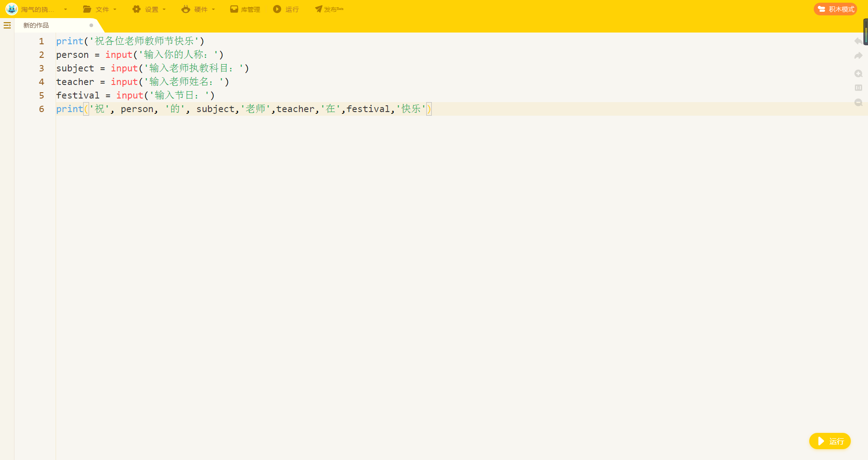Switch to 积木模式 block mode
Image resolution: width=868 pixels, height=460 pixels.
[x=835, y=9]
